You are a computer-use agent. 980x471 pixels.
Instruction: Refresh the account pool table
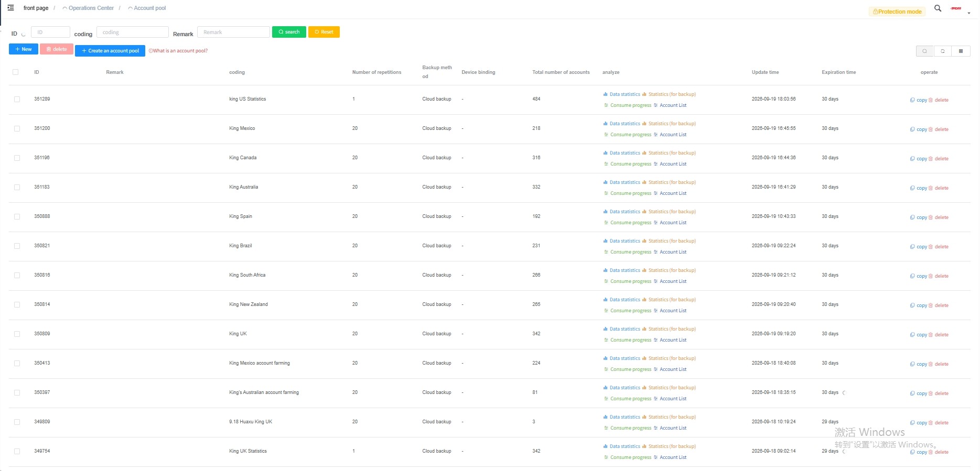[x=943, y=51]
